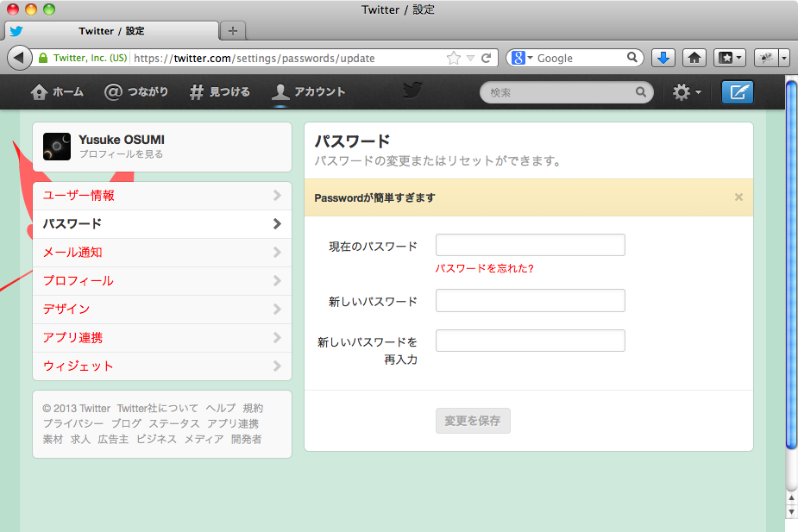Click the 新しいパスワードを再入力 field
Image resolution: width=798 pixels, height=532 pixels.
click(531, 341)
